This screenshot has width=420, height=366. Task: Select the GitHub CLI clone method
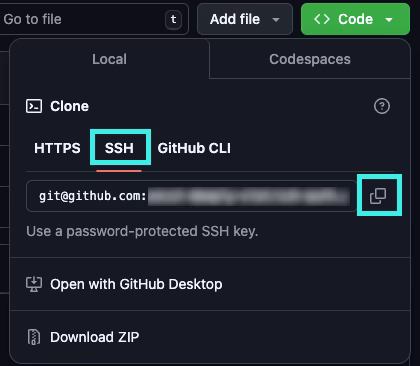tap(194, 148)
